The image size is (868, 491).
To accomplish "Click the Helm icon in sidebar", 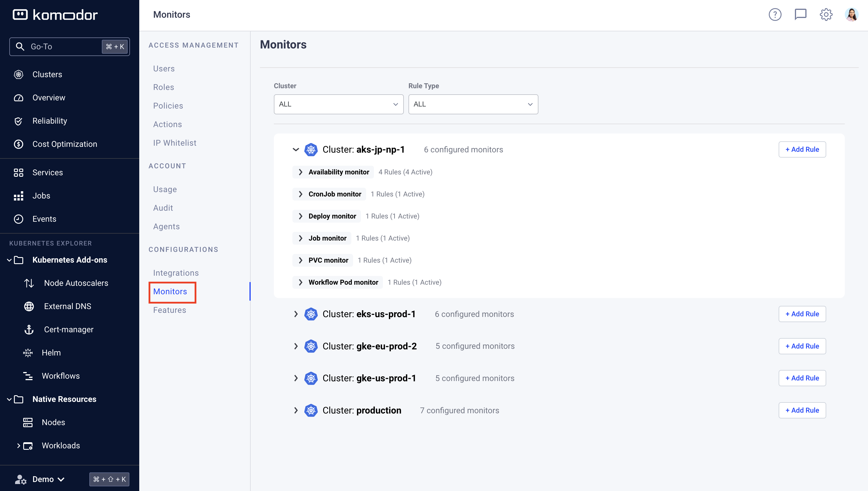I will coord(28,353).
